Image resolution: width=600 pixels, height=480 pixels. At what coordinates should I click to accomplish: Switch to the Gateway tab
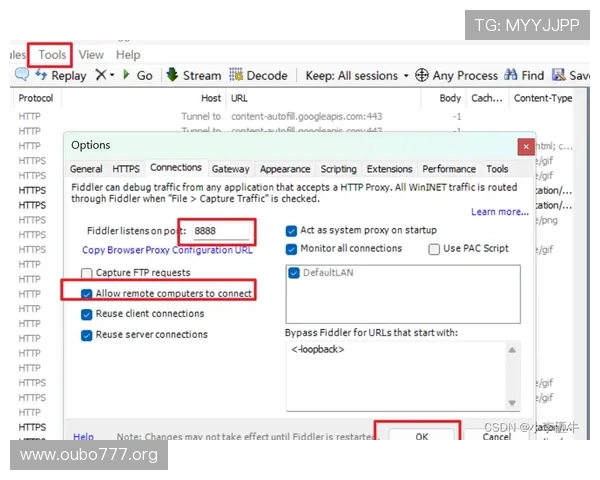[230, 169]
